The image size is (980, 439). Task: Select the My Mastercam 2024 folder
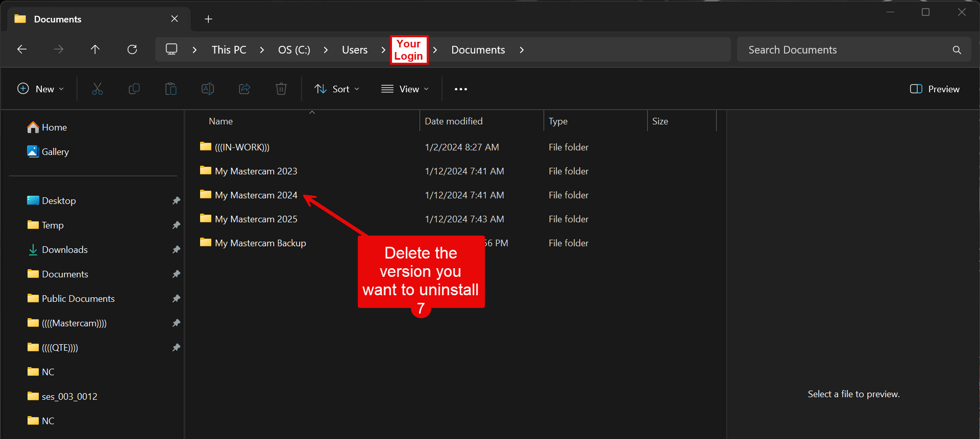(x=256, y=195)
